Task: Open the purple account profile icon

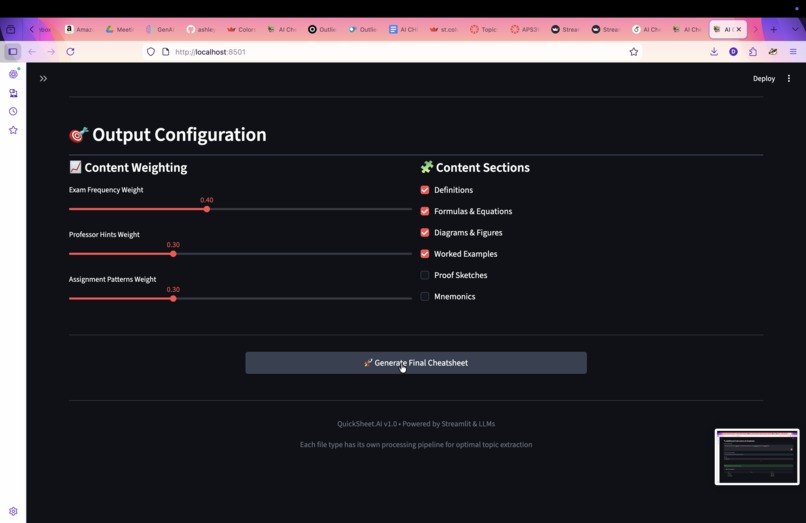Action: (x=734, y=51)
